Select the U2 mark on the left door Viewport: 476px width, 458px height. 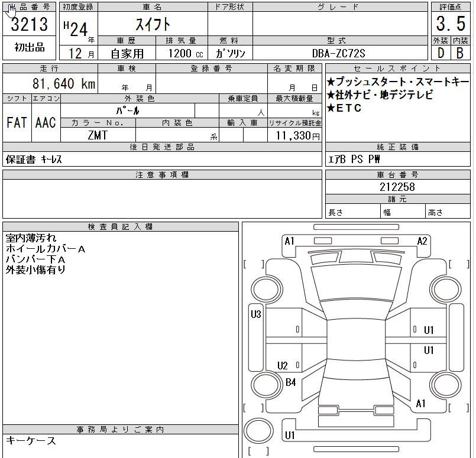point(283,366)
